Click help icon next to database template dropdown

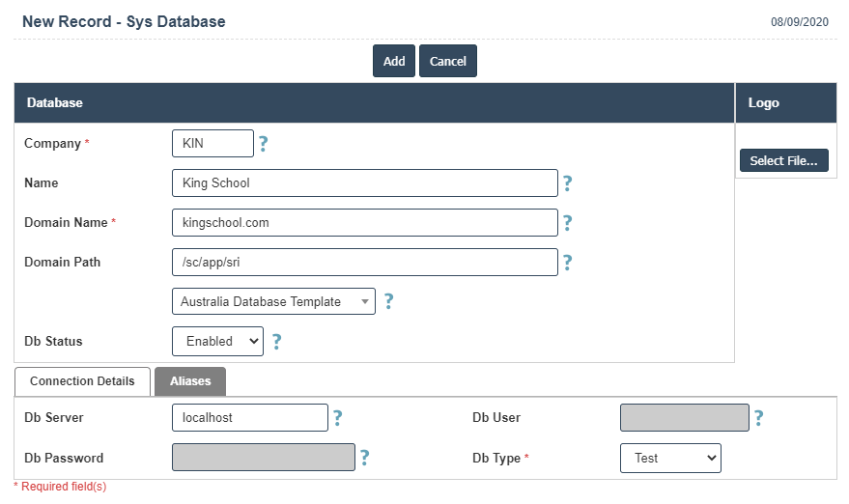pyautogui.click(x=388, y=301)
